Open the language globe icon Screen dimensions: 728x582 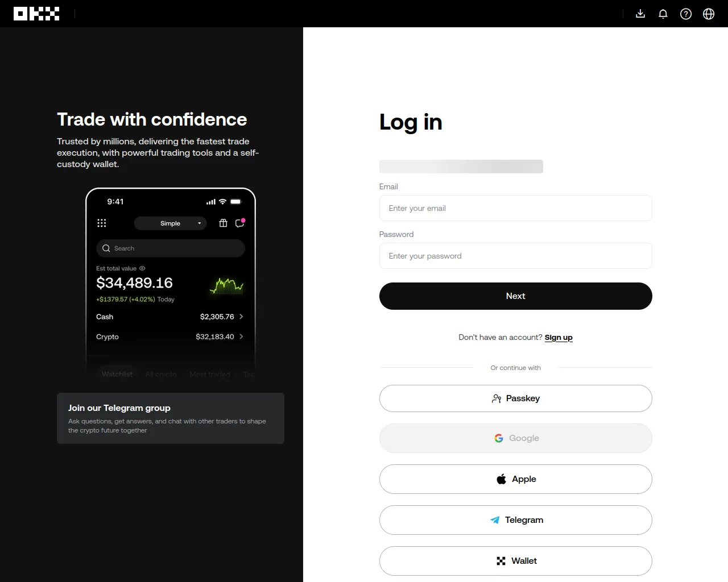click(709, 14)
